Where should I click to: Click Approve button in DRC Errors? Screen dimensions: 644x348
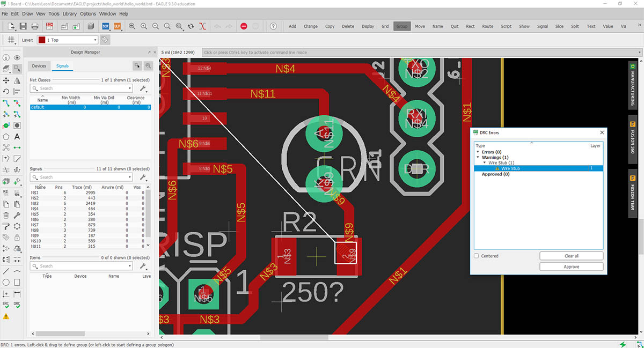tap(571, 266)
